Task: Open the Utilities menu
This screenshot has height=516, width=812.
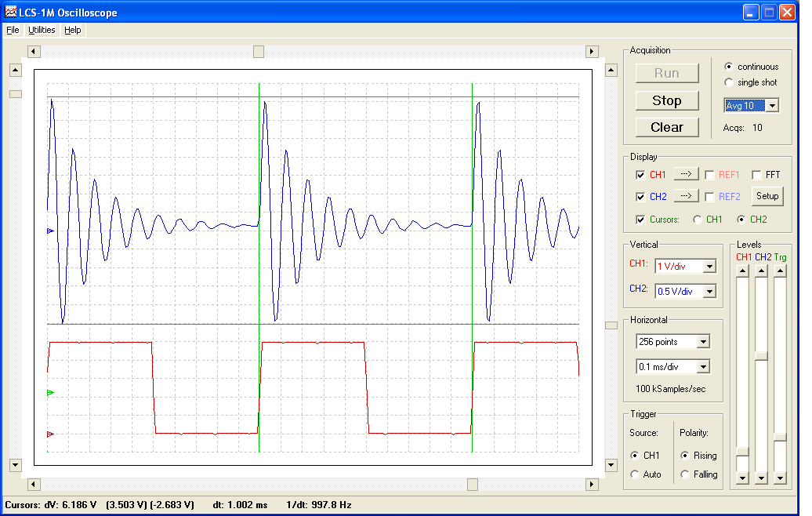Action: coord(41,30)
